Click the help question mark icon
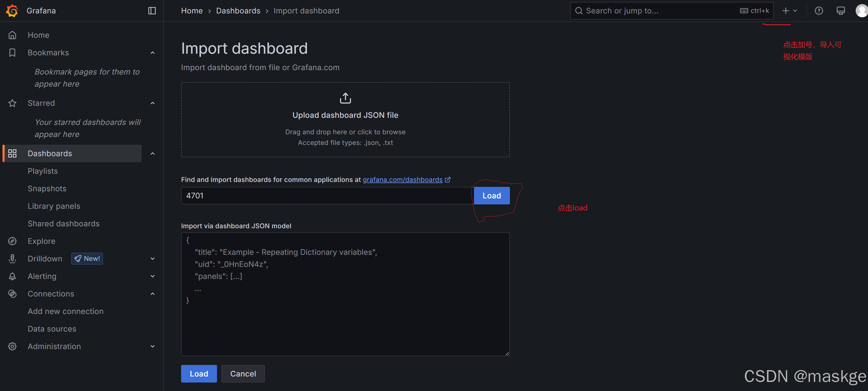The width and height of the screenshot is (868, 391). pyautogui.click(x=819, y=11)
